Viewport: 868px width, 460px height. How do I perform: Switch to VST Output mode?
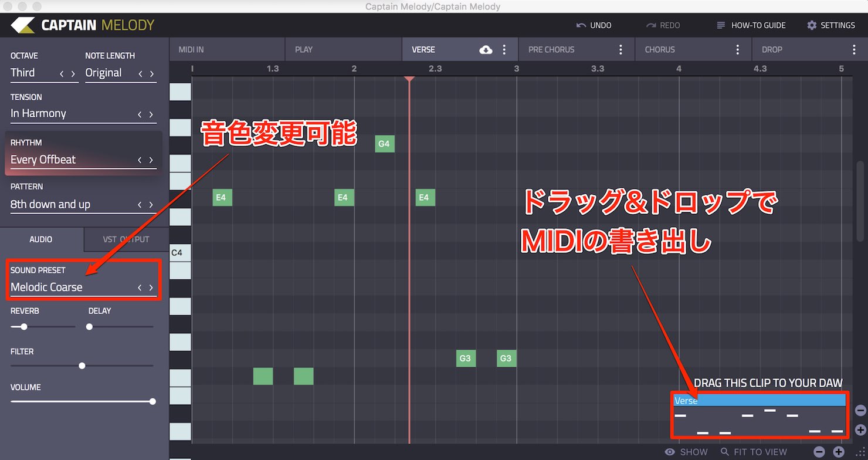(x=126, y=239)
